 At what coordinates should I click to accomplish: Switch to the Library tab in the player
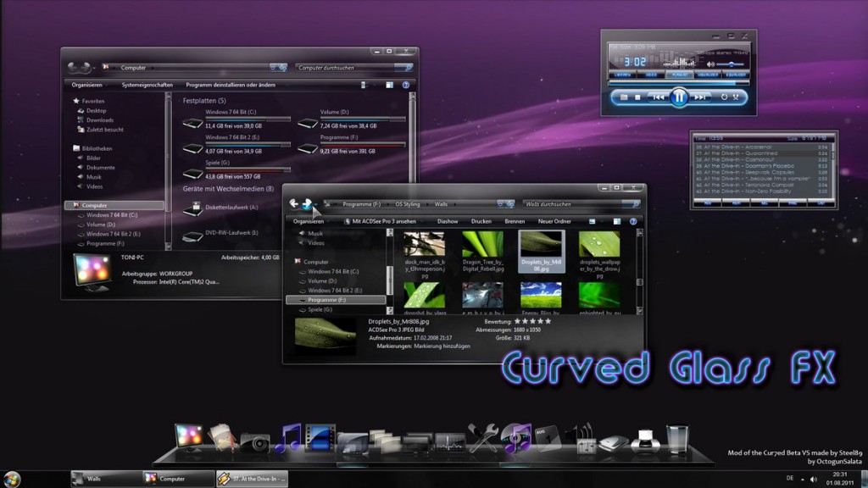(622, 75)
